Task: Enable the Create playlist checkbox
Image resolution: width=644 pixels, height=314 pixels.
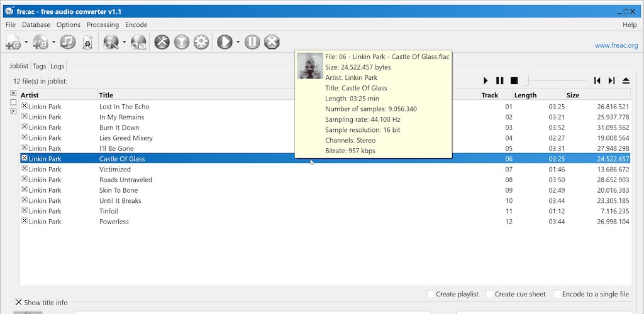Action: pyautogui.click(x=431, y=294)
